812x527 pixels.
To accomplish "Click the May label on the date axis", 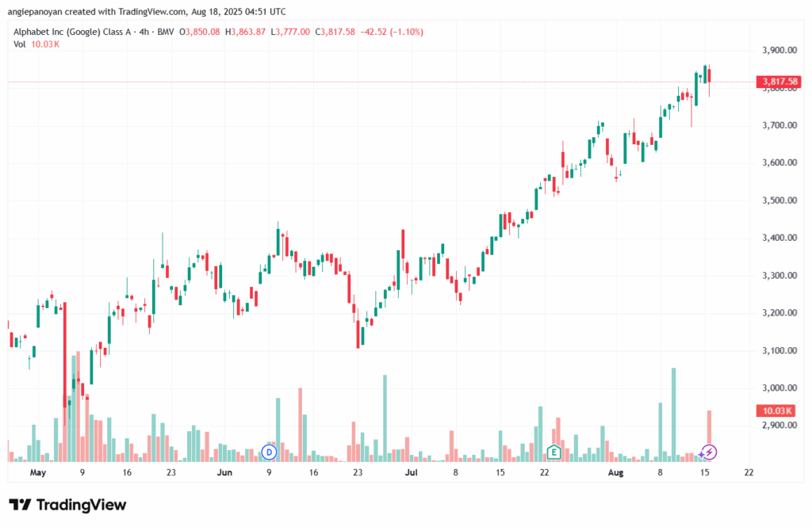I will pyautogui.click(x=38, y=472).
